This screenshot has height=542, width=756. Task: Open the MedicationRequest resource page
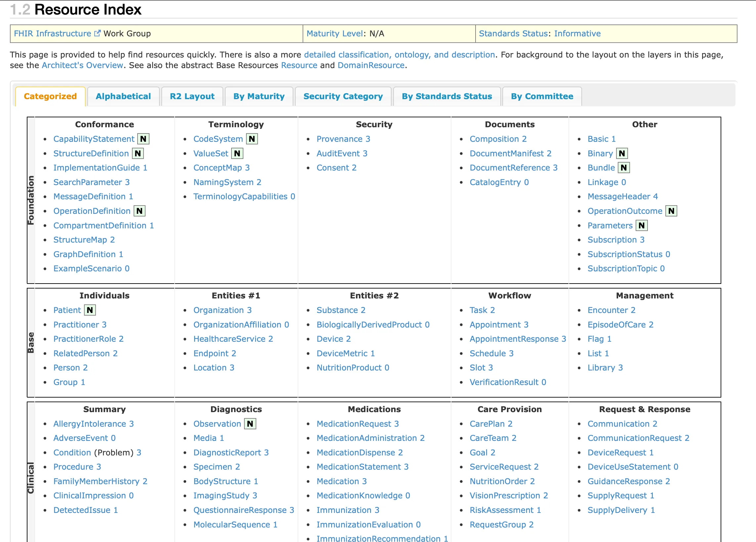click(x=353, y=423)
